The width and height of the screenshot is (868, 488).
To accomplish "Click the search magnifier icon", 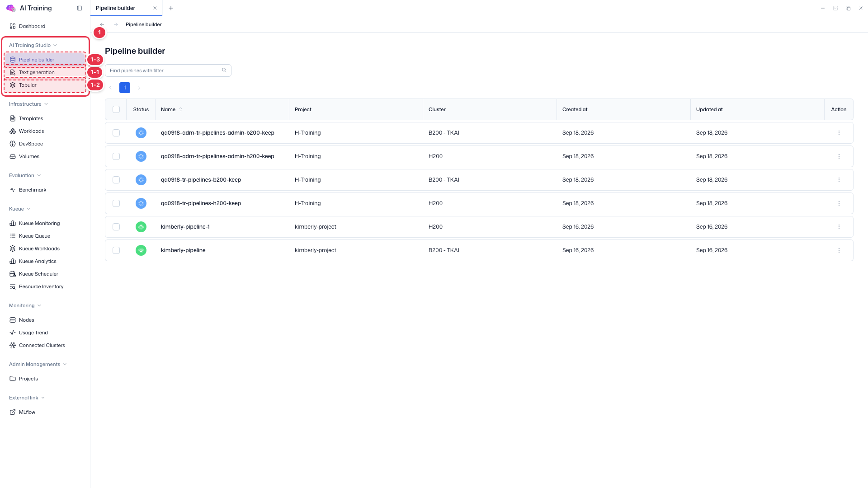I will click(x=224, y=70).
